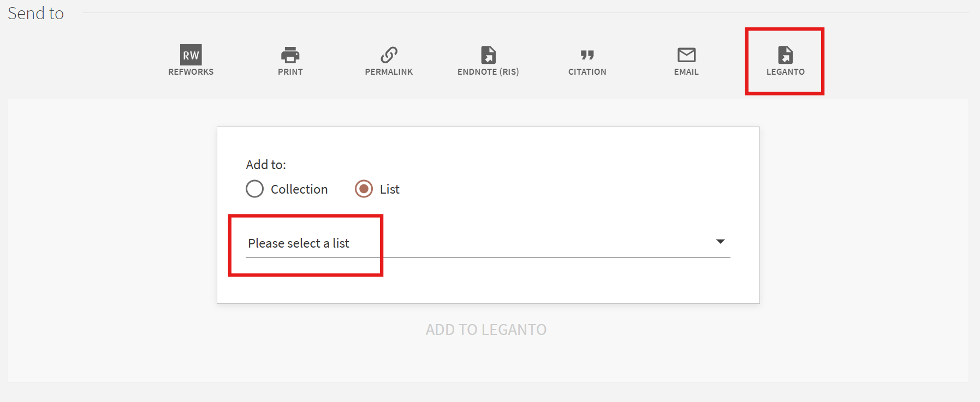This screenshot has width=980, height=402.
Task: Click the "Add to:" label
Action: (266, 165)
